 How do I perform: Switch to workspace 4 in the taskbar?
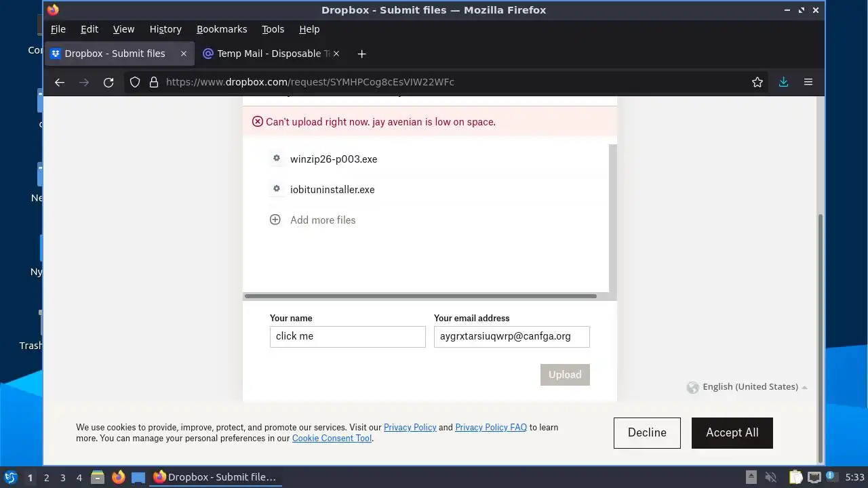[x=79, y=478]
